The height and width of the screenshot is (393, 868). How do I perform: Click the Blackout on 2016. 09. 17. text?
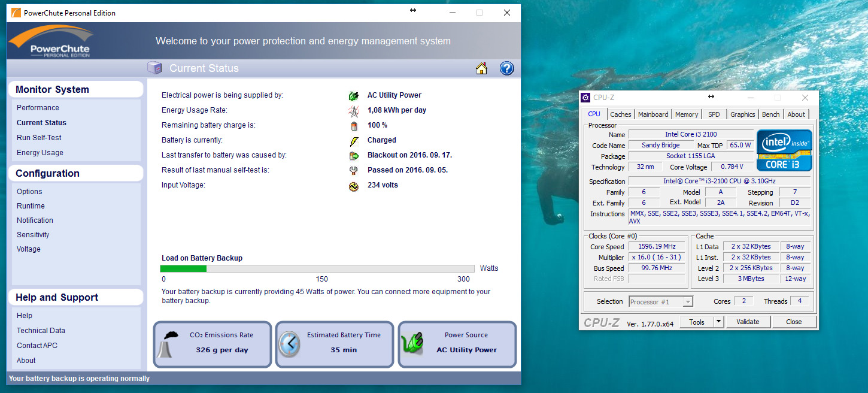coord(409,155)
